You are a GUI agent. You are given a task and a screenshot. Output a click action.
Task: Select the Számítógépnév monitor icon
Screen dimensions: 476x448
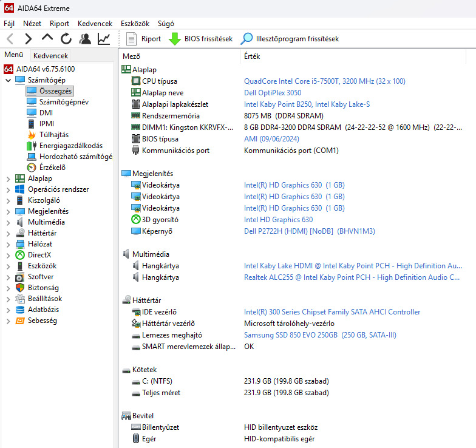pyautogui.click(x=32, y=102)
